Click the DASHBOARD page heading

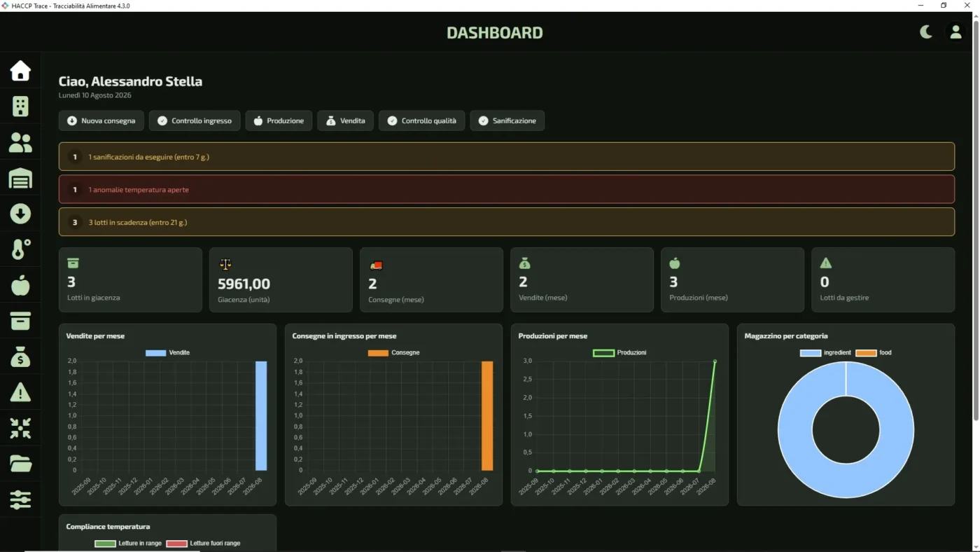click(x=495, y=33)
